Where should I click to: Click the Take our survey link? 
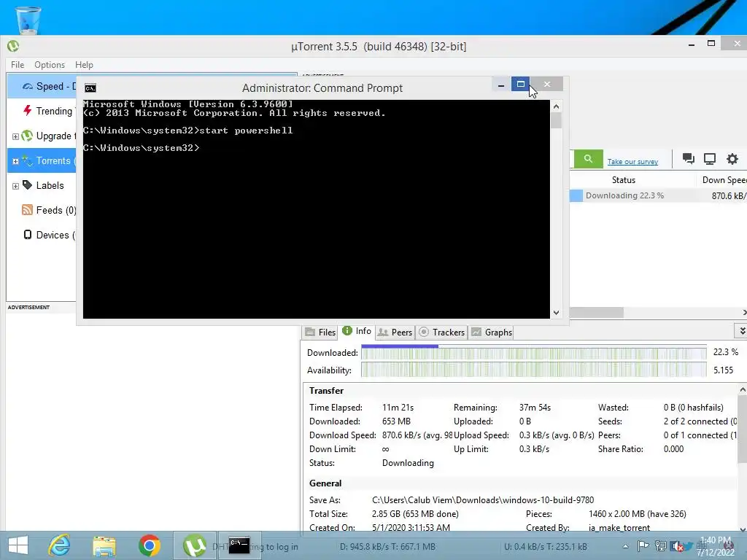pyautogui.click(x=632, y=161)
